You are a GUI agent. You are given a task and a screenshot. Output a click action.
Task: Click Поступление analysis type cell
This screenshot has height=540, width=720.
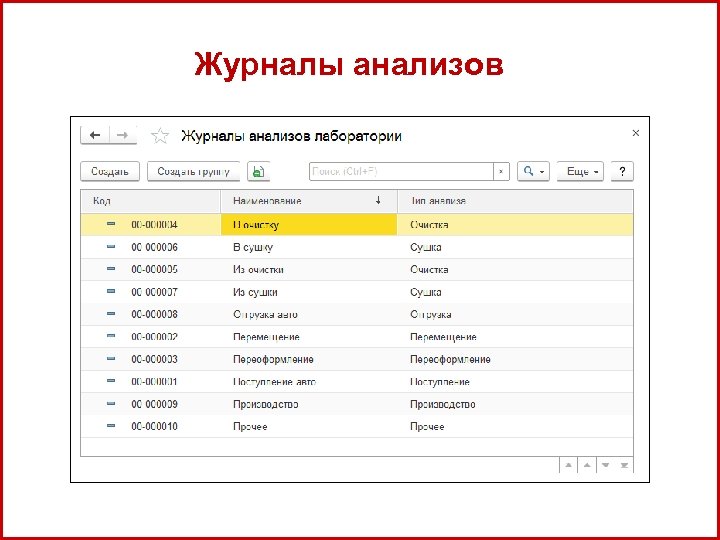[515, 382]
